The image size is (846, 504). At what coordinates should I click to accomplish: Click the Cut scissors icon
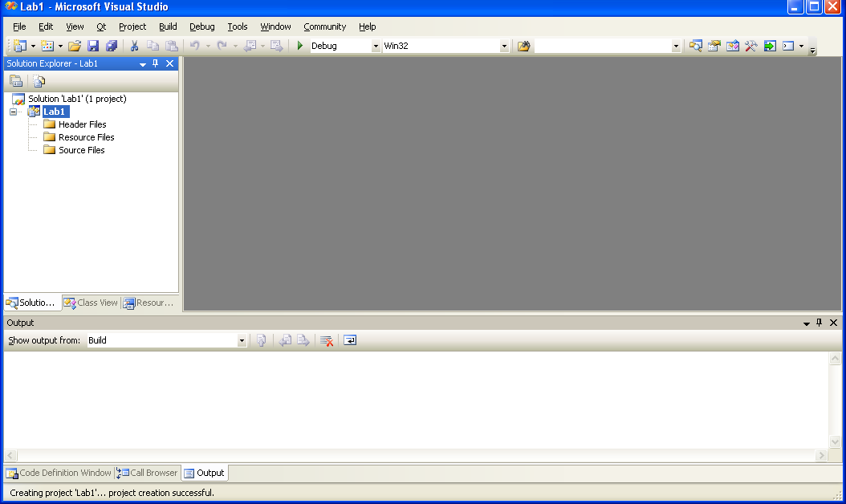[134, 46]
